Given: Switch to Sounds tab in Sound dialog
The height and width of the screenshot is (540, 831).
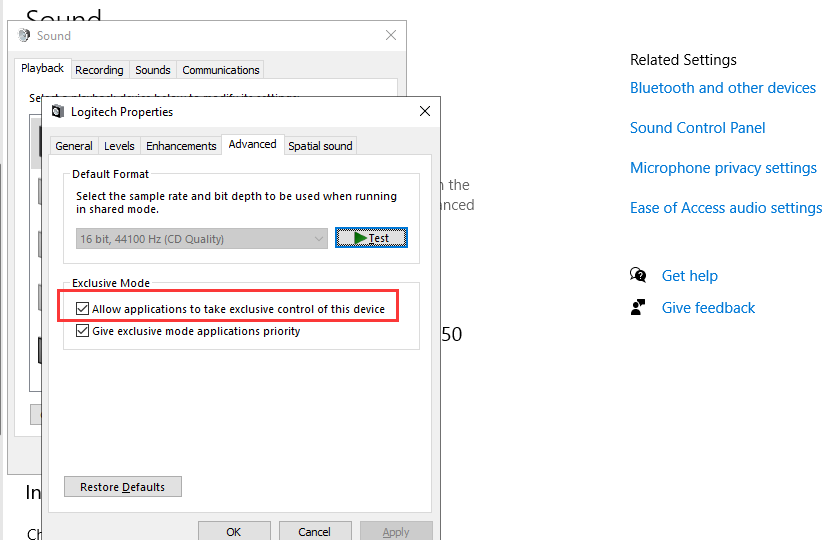Looking at the screenshot, I should point(153,70).
